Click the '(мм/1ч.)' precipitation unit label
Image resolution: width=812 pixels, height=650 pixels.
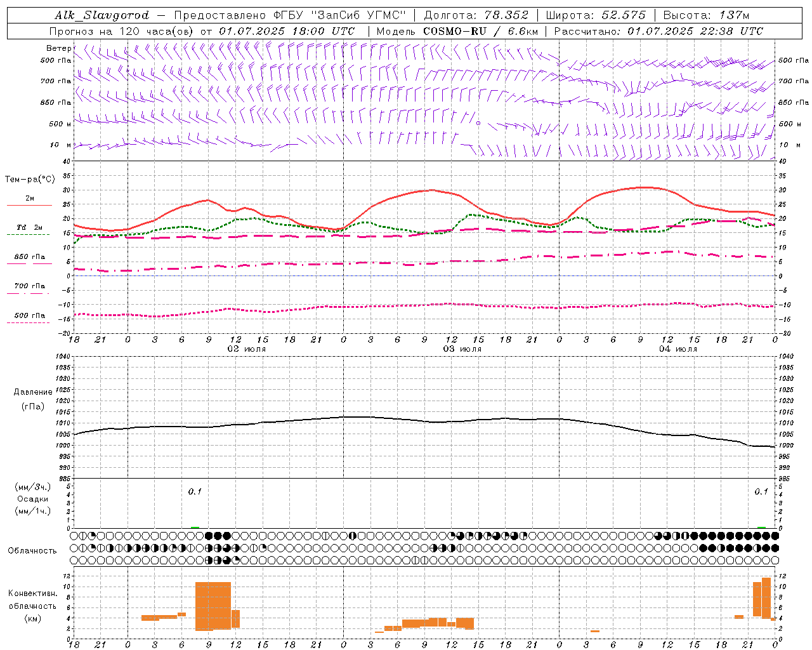tap(33, 511)
